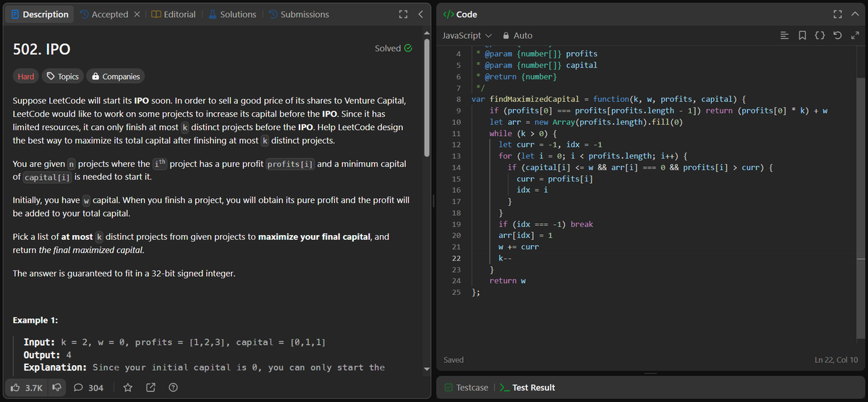The width and height of the screenshot is (868, 402).
Task: Close the Accepted tab
Action: 138,14
